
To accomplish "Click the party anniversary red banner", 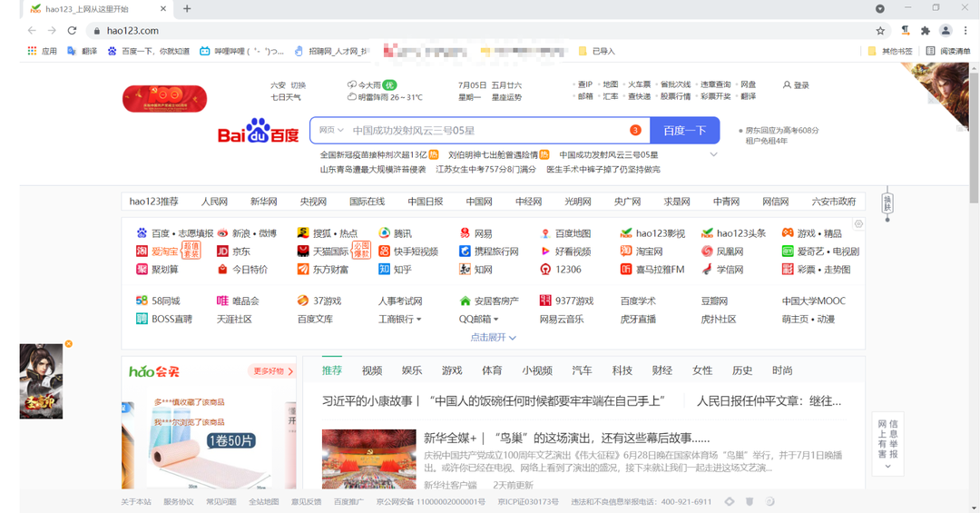I will pyautogui.click(x=164, y=98).
